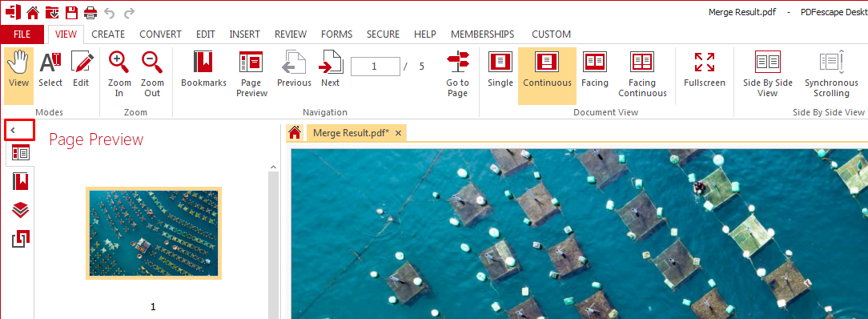Image resolution: width=868 pixels, height=319 pixels.
Task: Choose Facing Continuous view
Action: point(642,74)
